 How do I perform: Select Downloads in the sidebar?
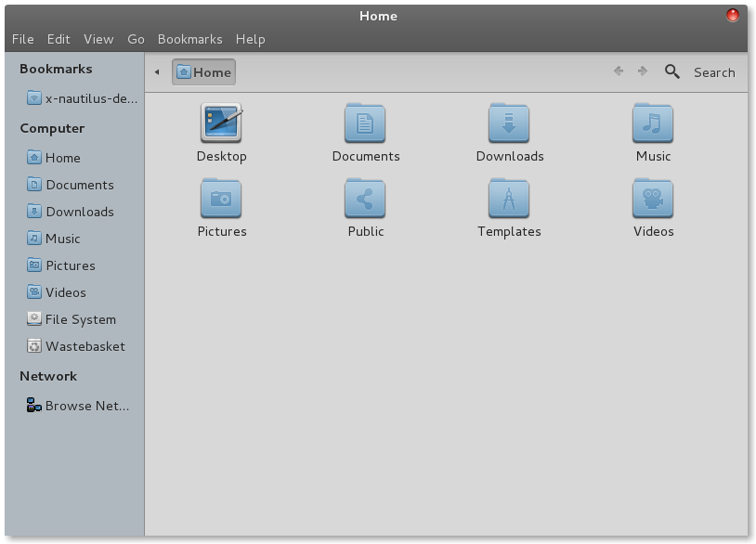(71, 212)
